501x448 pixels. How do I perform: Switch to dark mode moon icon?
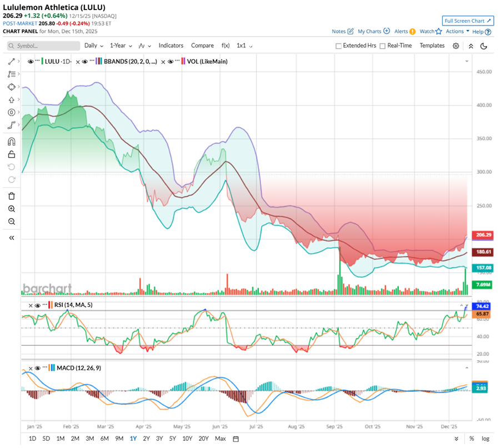484,46
